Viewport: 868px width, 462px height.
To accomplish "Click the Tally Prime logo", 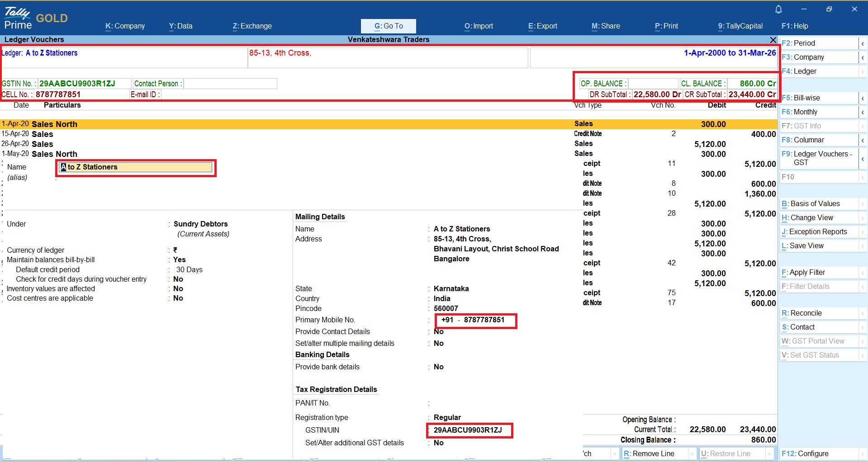I will pos(18,18).
